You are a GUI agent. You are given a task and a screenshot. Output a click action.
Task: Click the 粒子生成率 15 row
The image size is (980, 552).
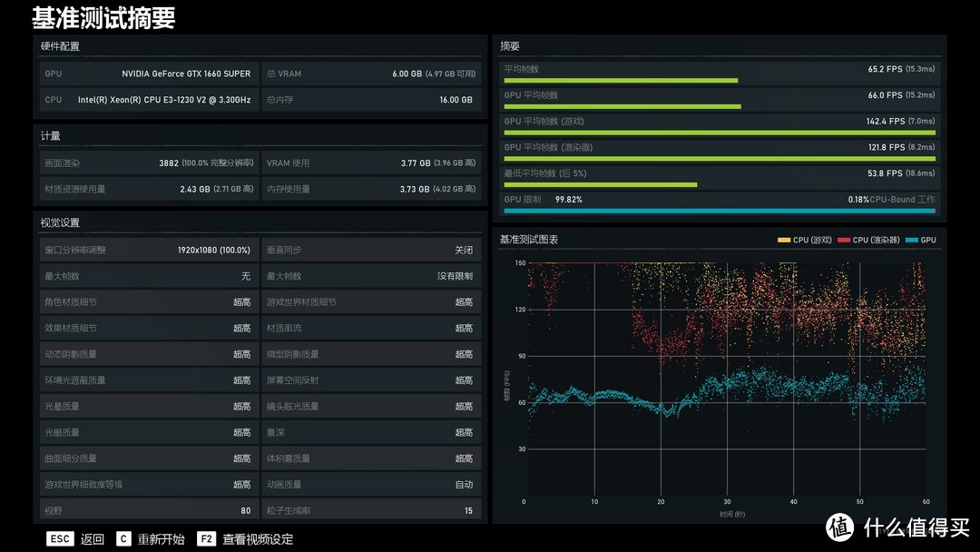371,509
